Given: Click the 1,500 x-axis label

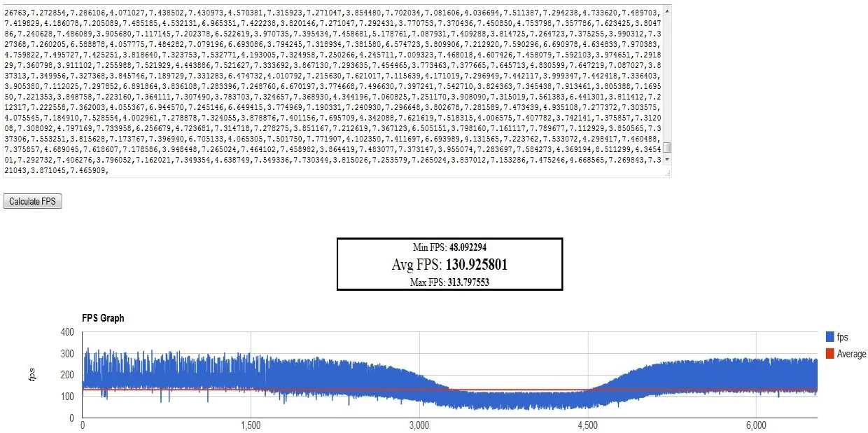Looking at the screenshot, I should (251, 426).
